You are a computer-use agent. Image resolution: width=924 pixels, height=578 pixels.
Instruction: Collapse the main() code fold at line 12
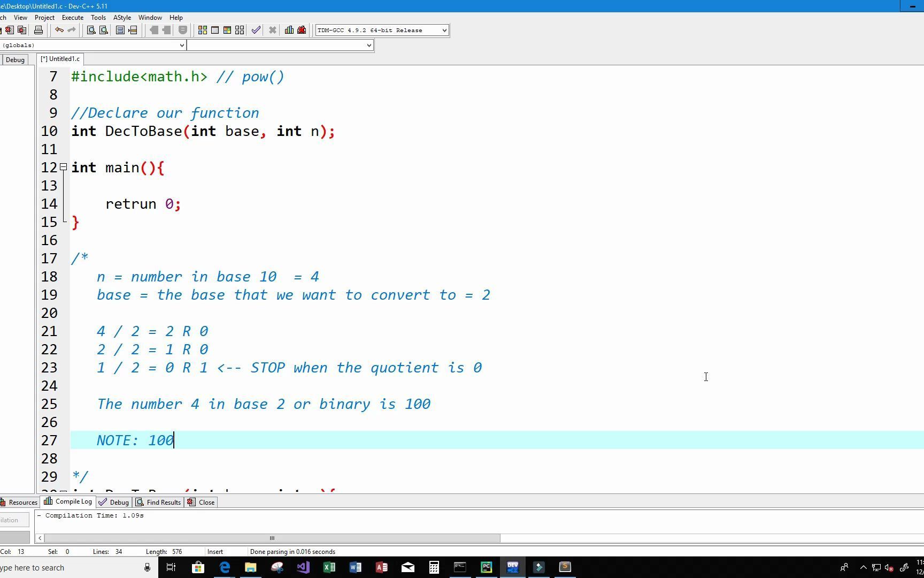tap(63, 168)
